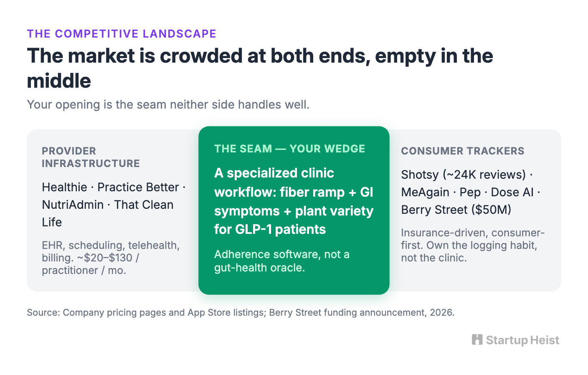Click the Insurance-driven consumer-first description
This screenshot has height=375, width=588.
point(473,245)
